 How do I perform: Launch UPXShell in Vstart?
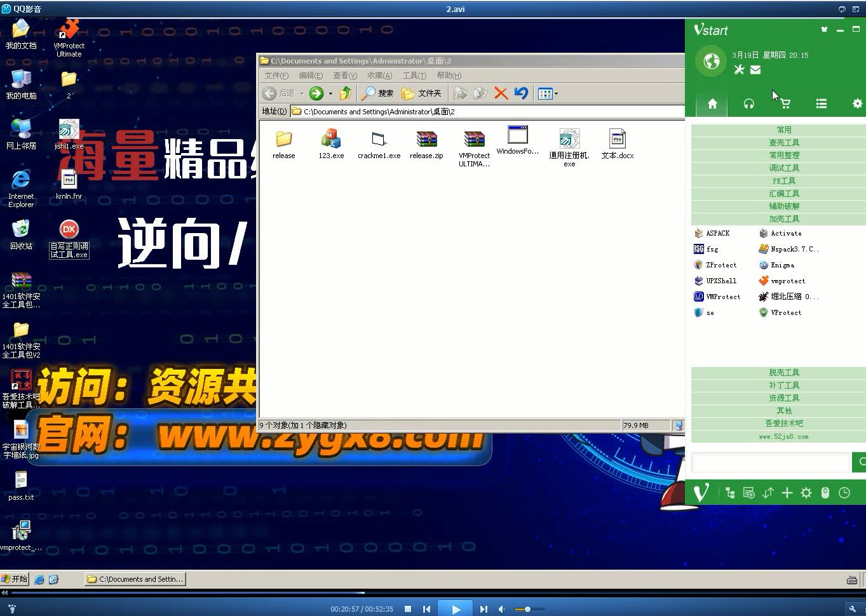(x=715, y=281)
